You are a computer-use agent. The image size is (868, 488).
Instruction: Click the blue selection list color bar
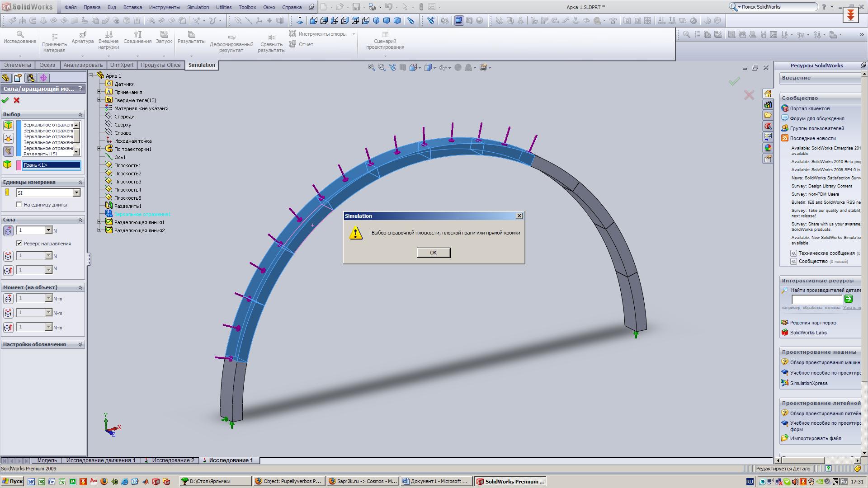[19, 138]
